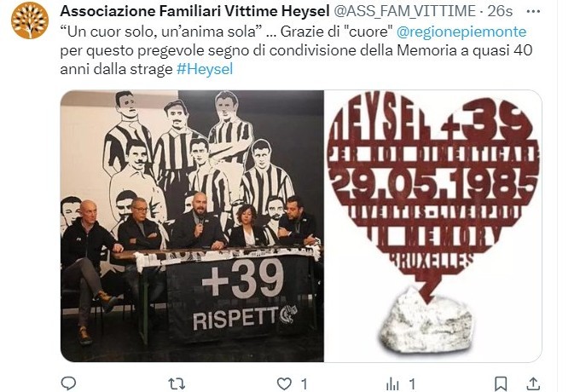Click the @ASS_FAM_VITTIME handle
The height and width of the screenshot is (392, 580).
(x=405, y=11)
